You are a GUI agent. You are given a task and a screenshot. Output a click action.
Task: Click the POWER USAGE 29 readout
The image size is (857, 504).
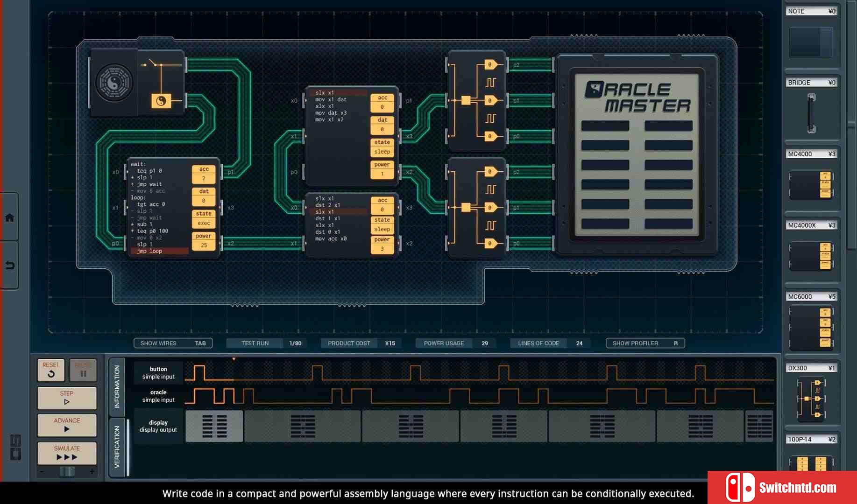click(x=456, y=343)
